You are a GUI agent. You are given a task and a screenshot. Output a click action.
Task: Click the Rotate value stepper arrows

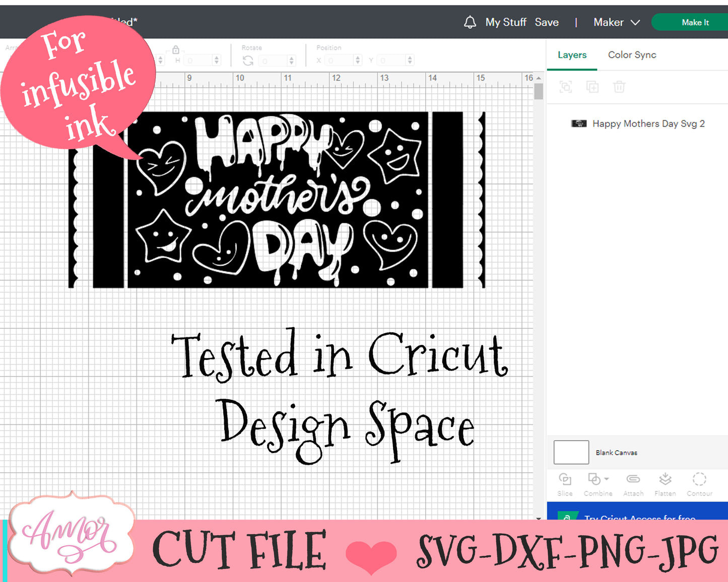click(x=292, y=60)
